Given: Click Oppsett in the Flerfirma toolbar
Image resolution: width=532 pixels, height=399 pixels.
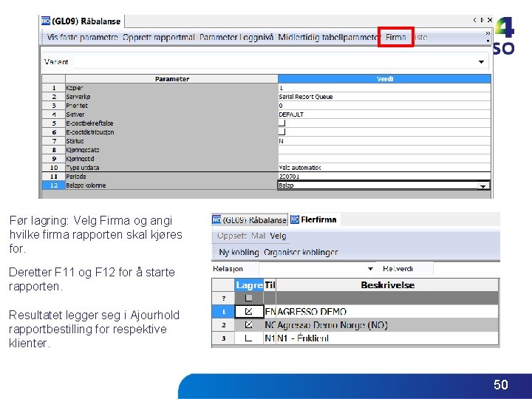Looking at the screenshot, I should (x=232, y=236).
